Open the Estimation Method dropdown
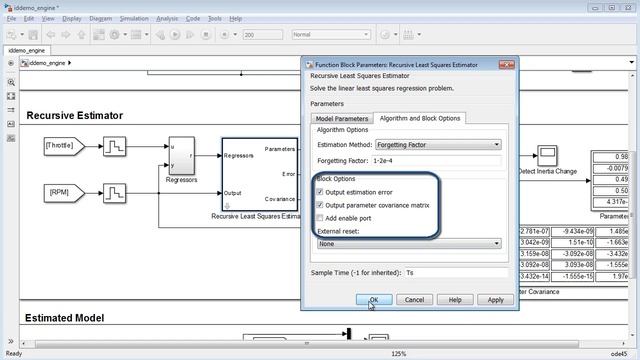Screen dimensions: 640x360 [x=438, y=144]
